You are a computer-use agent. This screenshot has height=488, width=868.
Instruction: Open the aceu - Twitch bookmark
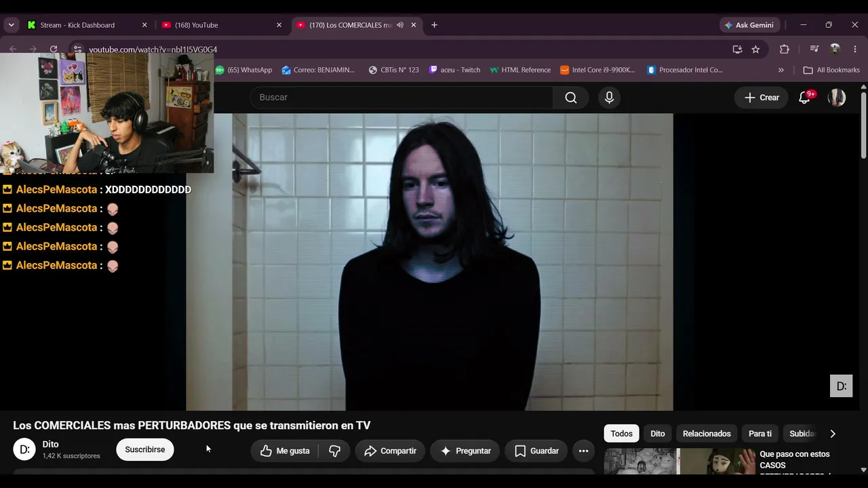click(454, 70)
